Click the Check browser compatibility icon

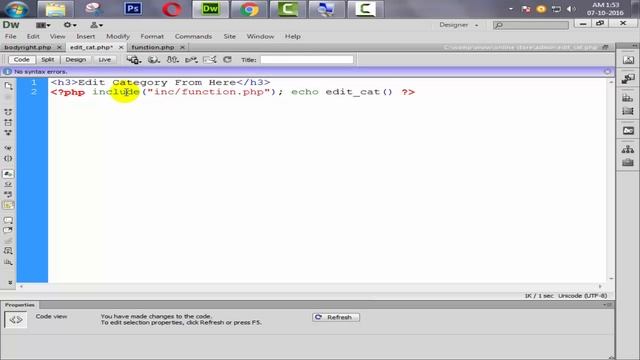(209, 60)
